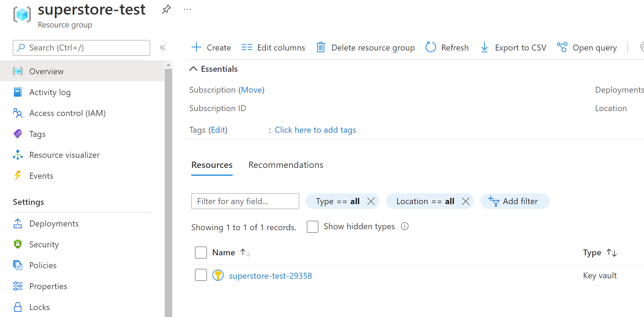Click Open query label
Viewport: 644px width, 317px height.
pos(595,48)
